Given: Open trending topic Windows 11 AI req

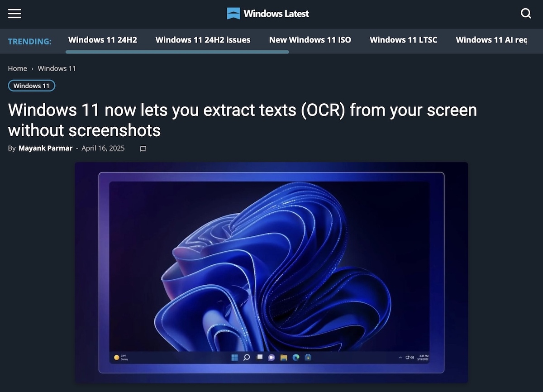Looking at the screenshot, I should (491, 40).
